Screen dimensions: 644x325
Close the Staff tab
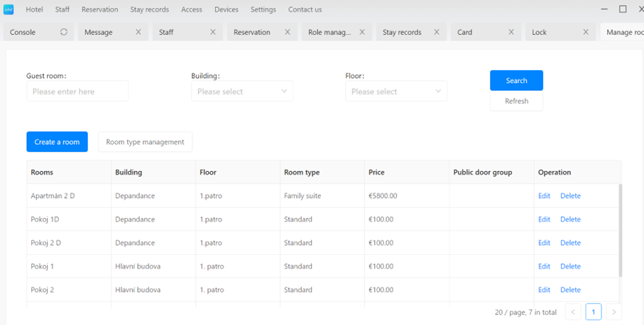point(213,32)
